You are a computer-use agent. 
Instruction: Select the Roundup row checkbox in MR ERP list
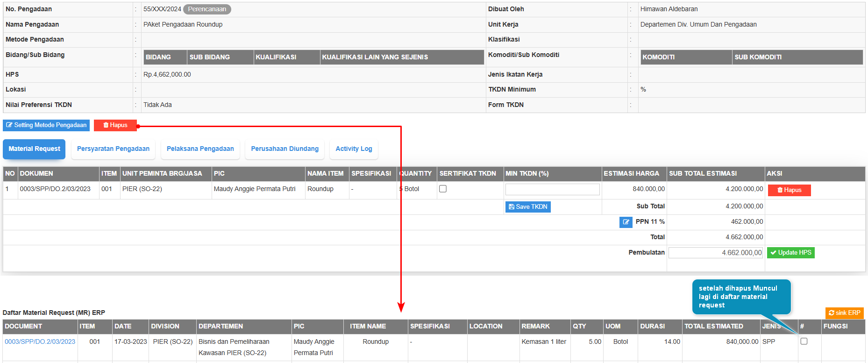[804, 342]
